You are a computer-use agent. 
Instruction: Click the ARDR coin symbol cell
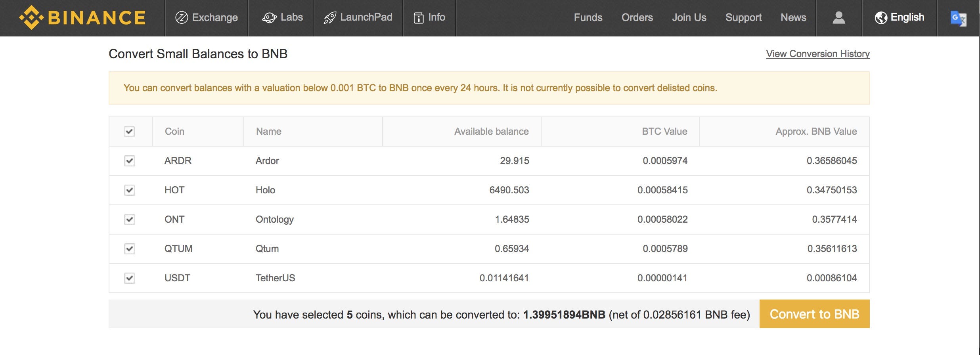(x=178, y=161)
